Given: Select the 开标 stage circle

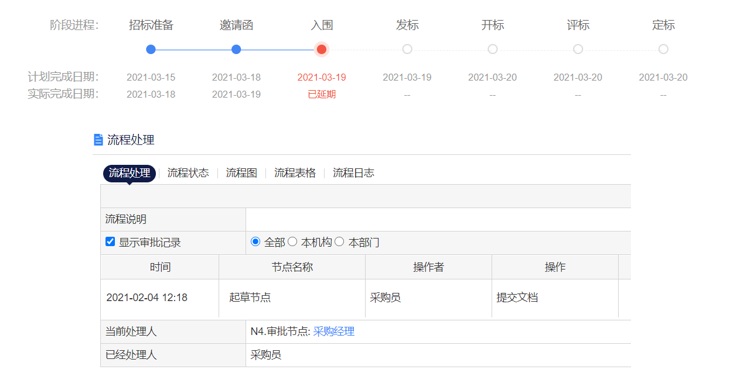Looking at the screenshot, I should click(493, 49).
